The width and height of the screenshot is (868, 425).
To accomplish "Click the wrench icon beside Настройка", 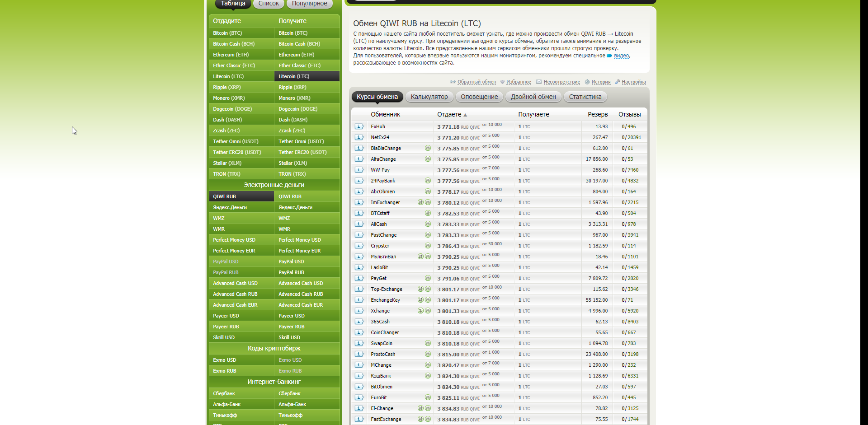I will coord(618,82).
